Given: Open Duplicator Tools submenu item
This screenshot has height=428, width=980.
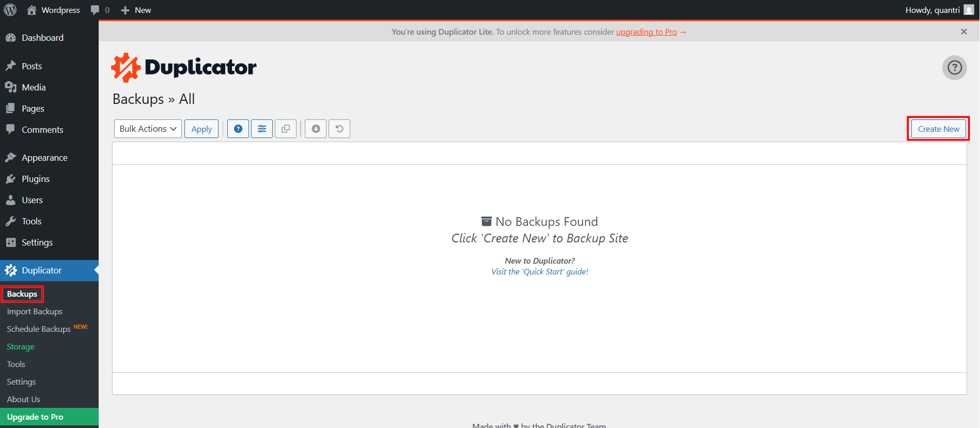Looking at the screenshot, I should pos(16,364).
